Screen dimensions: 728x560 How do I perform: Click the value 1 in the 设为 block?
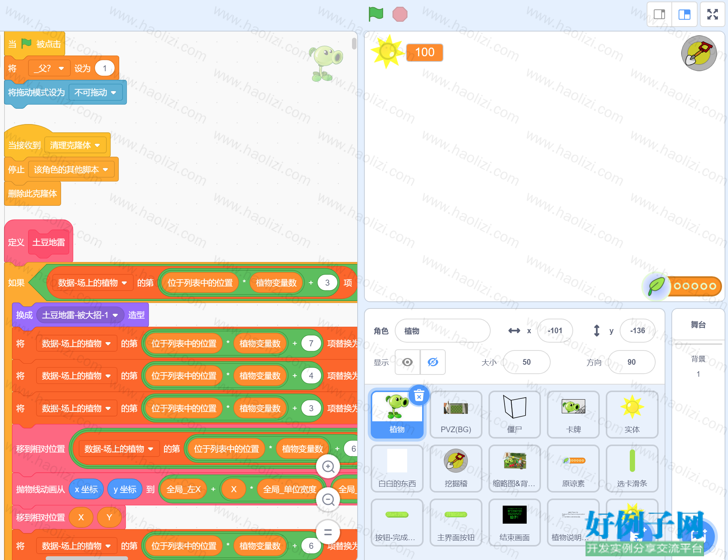(x=105, y=68)
